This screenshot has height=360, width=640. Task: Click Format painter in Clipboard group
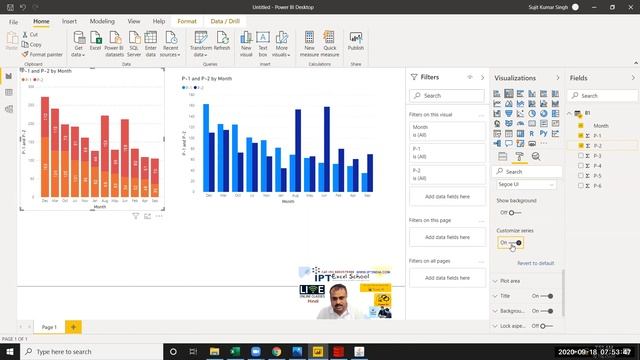(x=42, y=54)
